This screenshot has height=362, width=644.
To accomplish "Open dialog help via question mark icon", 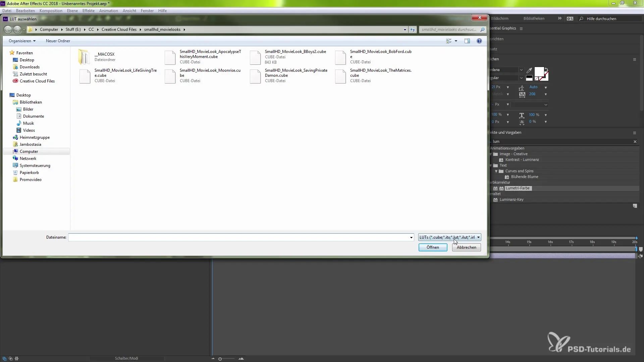I will (x=479, y=41).
